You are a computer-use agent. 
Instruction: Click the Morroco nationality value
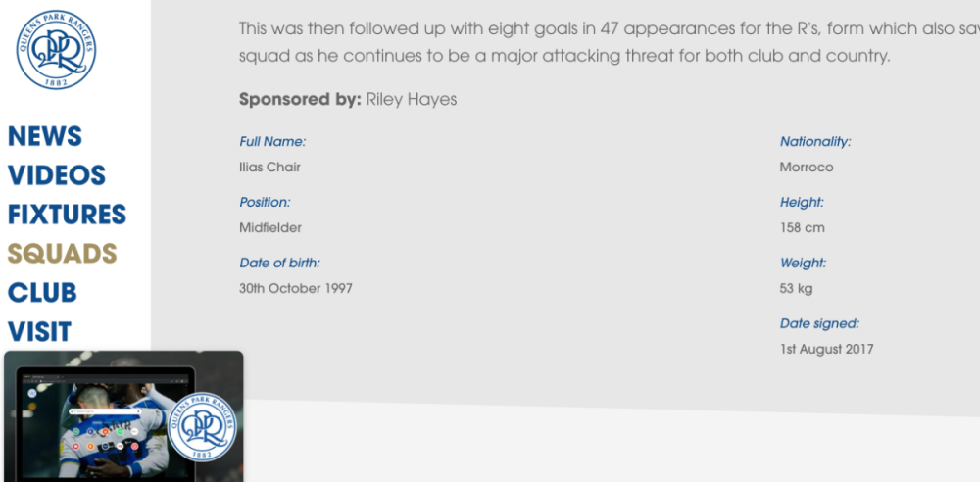point(807,167)
